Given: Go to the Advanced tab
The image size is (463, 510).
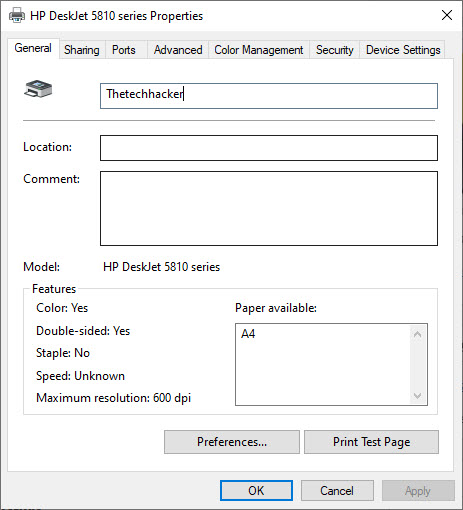Looking at the screenshot, I should (x=178, y=50).
